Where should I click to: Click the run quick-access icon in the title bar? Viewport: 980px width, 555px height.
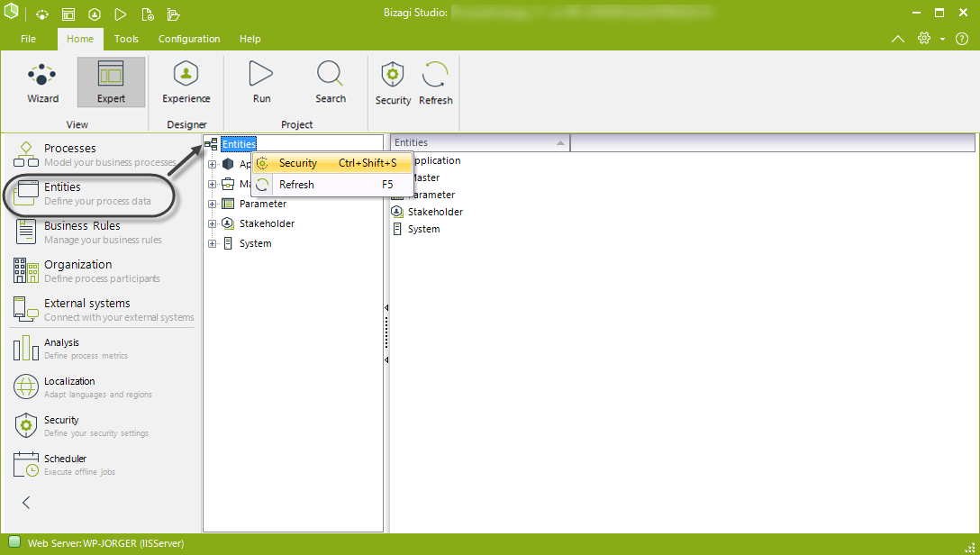tap(121, 14)
